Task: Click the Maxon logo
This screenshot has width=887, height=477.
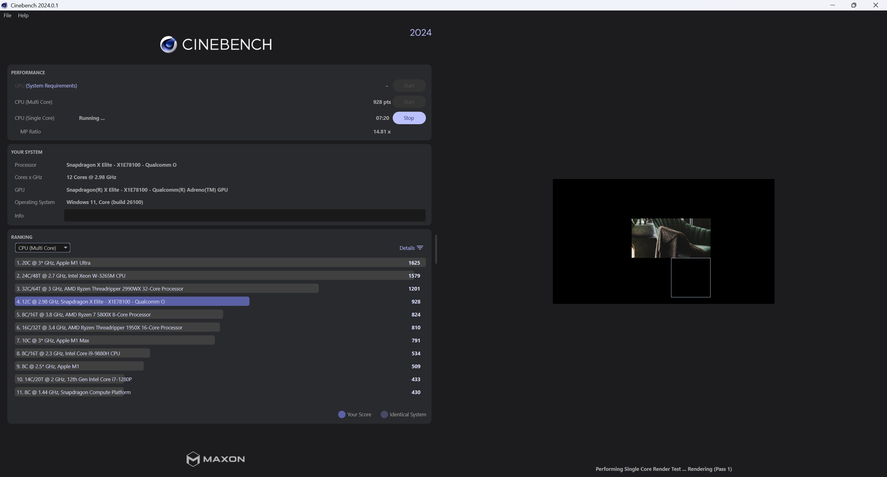Action: [x=216, y=459]
